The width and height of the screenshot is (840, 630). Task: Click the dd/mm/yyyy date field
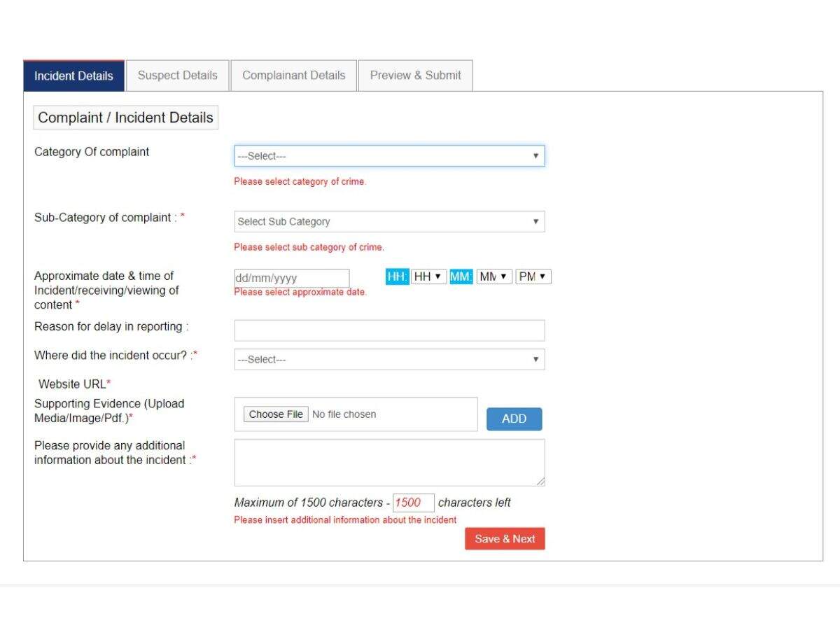pyautogui.click(x=290, y=278)
